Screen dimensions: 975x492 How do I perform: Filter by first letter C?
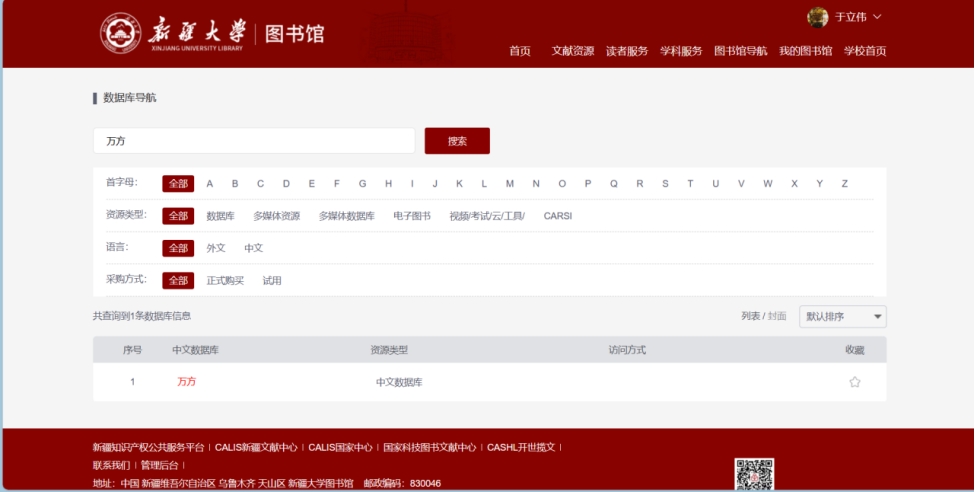[x=261, y=183]
